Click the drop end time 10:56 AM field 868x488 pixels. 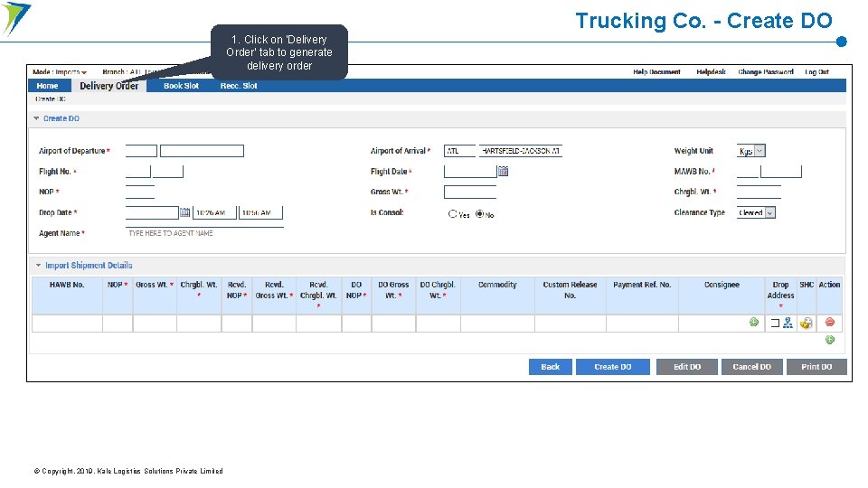point(260,212)
